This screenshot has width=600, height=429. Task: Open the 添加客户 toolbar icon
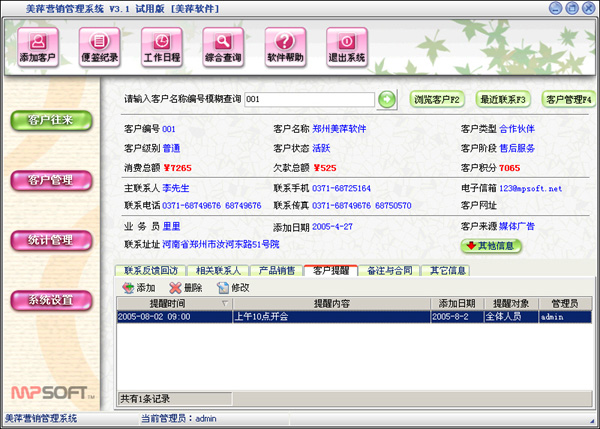pyautogui.click(x=39, y=47)
